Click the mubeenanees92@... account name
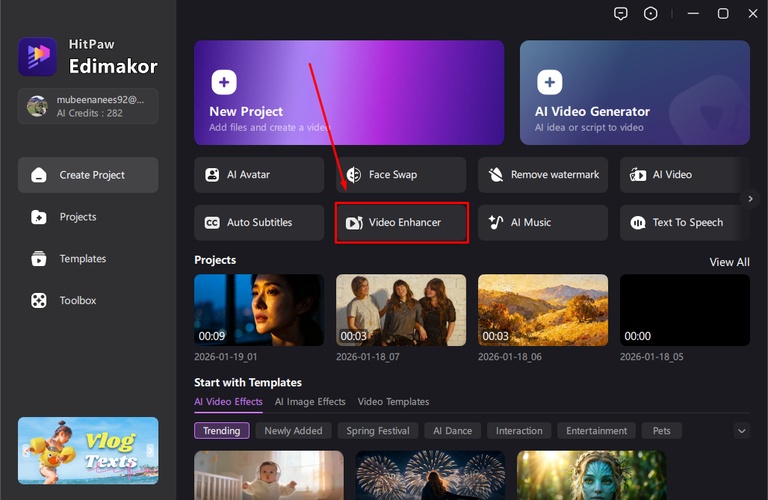This screenshot has width=768, height=500. [100, 100]
